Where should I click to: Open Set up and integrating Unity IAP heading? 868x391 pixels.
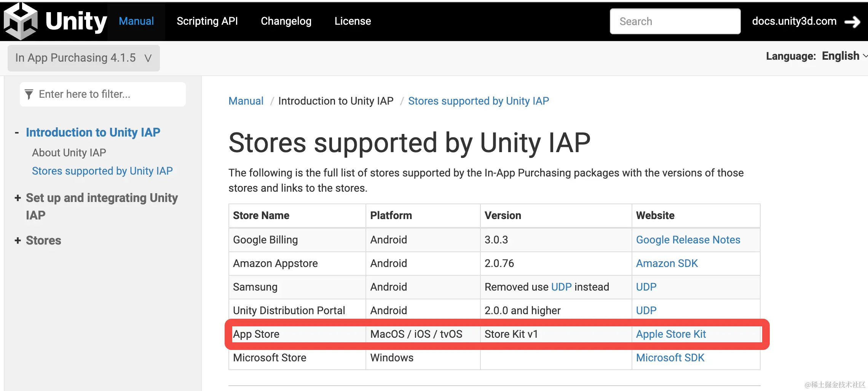102,206
